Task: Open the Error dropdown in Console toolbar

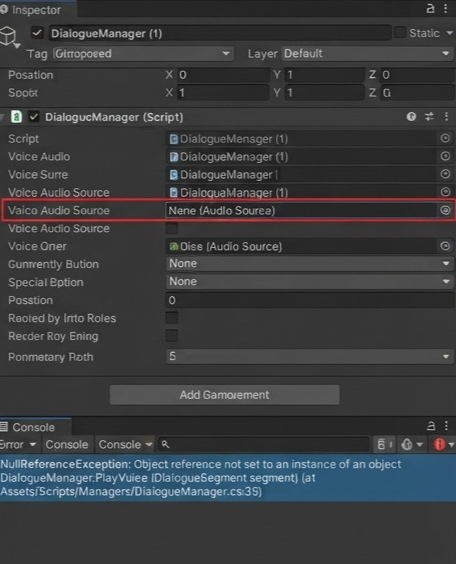Action: (x=19, y=445)
